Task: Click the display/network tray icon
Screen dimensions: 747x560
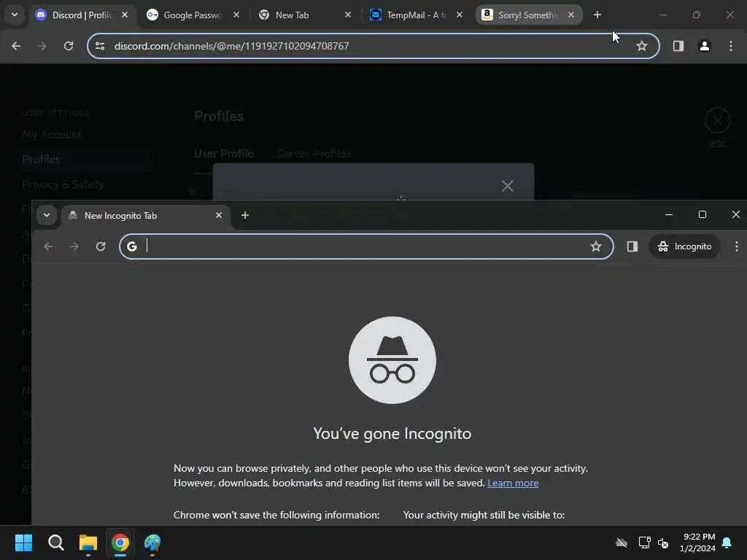Action: [x=645, y=542]
